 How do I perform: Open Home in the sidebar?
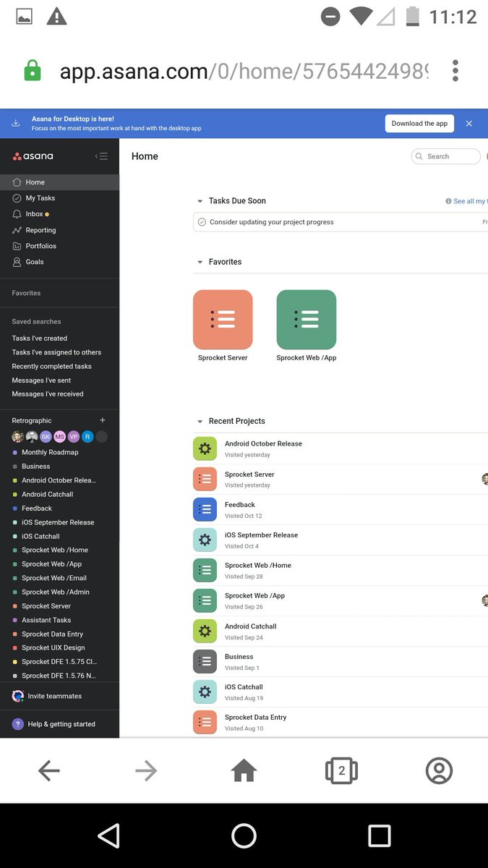(x=59, y=182)
